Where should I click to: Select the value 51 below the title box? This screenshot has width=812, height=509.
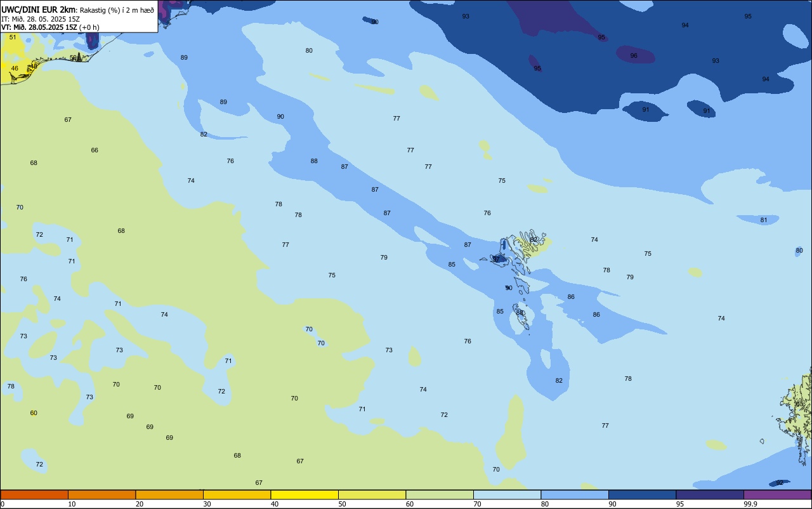[x=13, y=37]
